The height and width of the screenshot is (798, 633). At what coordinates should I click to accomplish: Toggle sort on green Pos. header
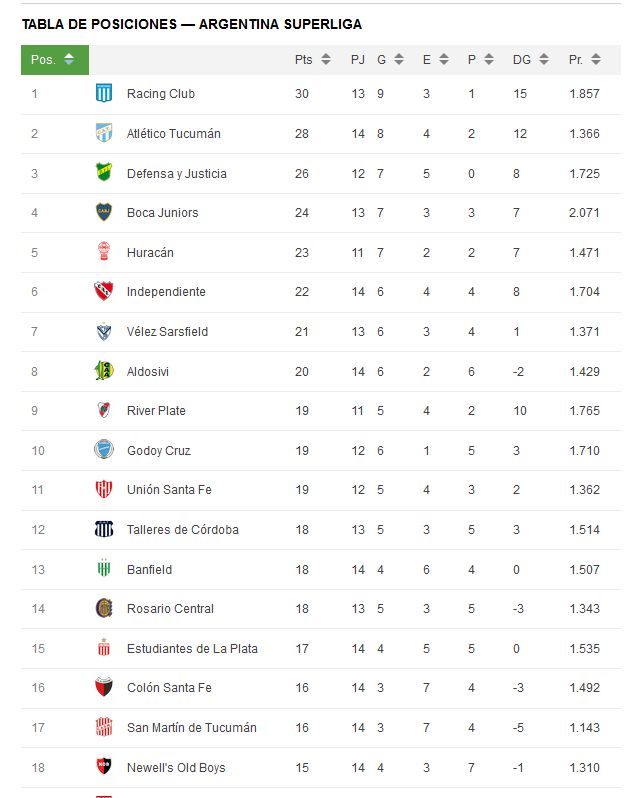tap(55, 60)
